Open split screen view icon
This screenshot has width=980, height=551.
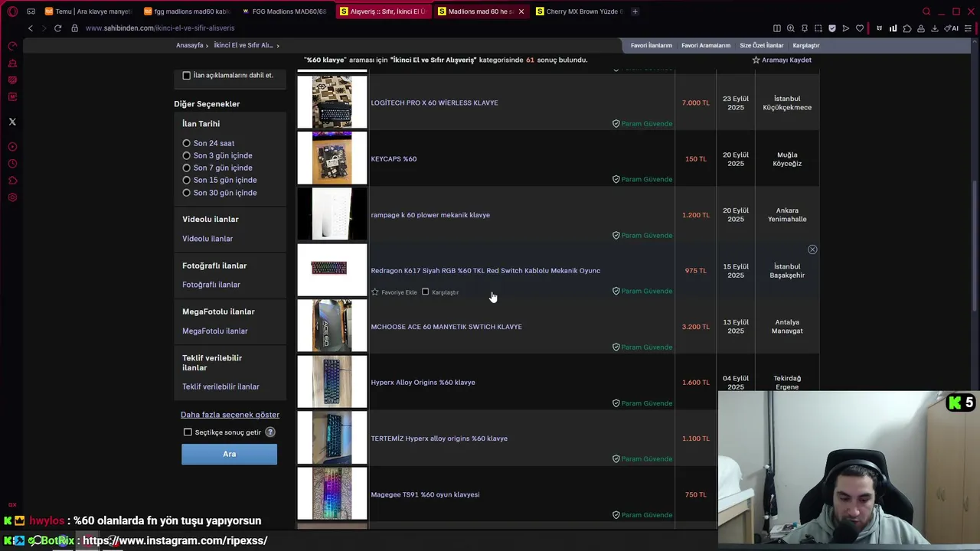click(777, 28)
